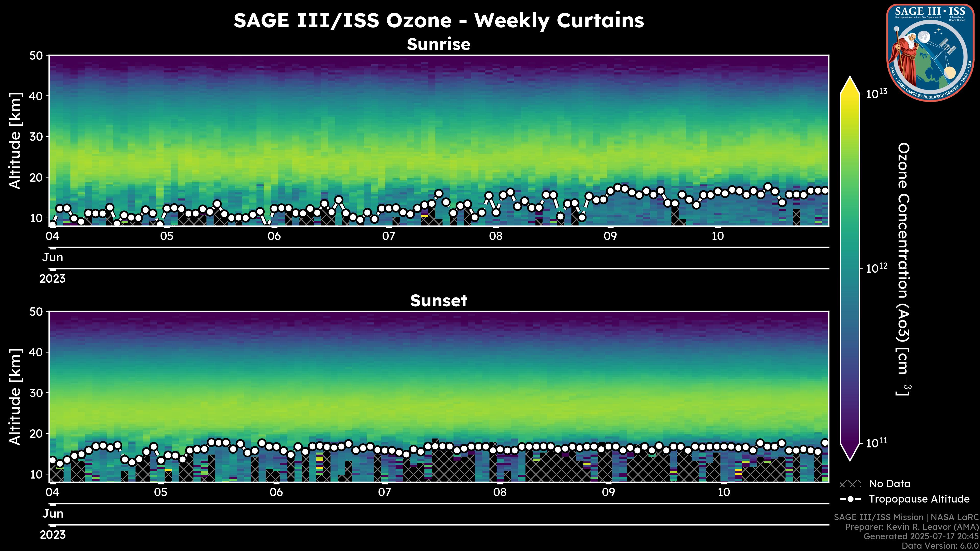Screen dimensions: 980x551
Task: Click the Jun month label under Sunrise
Action: pyautogui.click(x=53, y=257)
